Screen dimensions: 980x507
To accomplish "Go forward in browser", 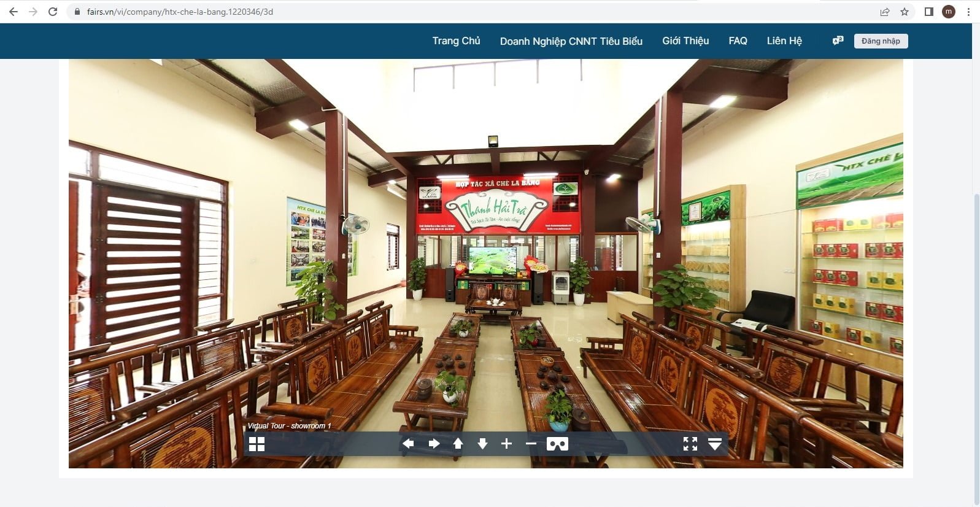I will [33, 12].
